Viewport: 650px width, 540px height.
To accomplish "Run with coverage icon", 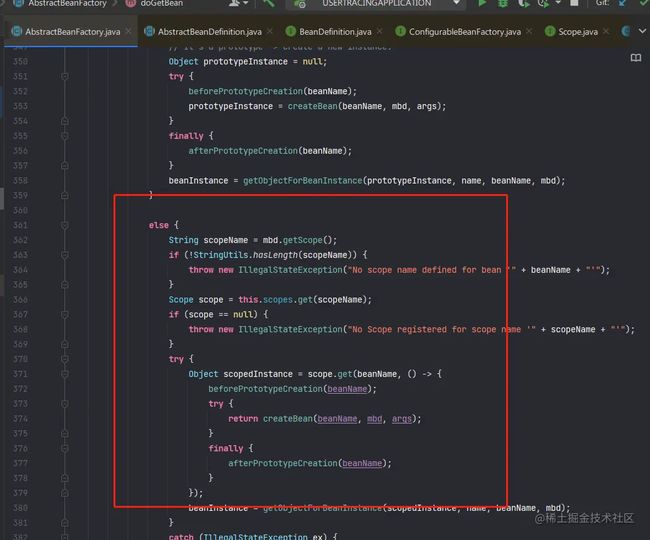I will [523, 3].
